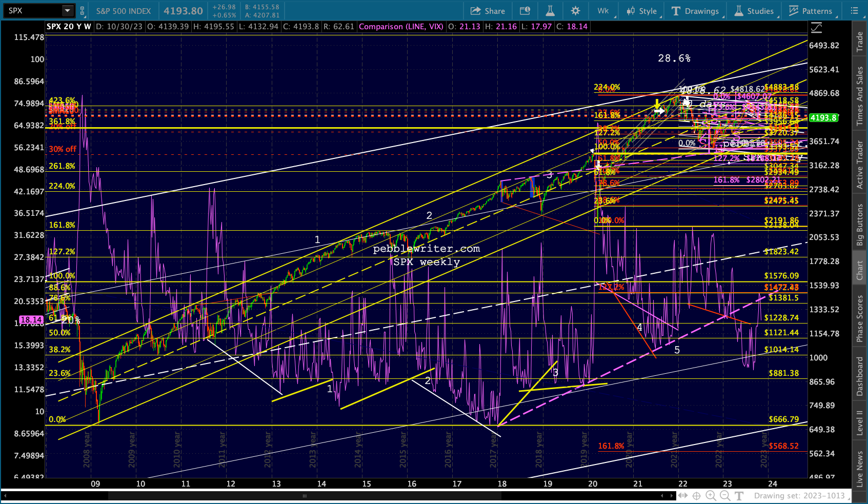
Task: Toggle the symbol link clip icon
Action: [x=82, y=11]
